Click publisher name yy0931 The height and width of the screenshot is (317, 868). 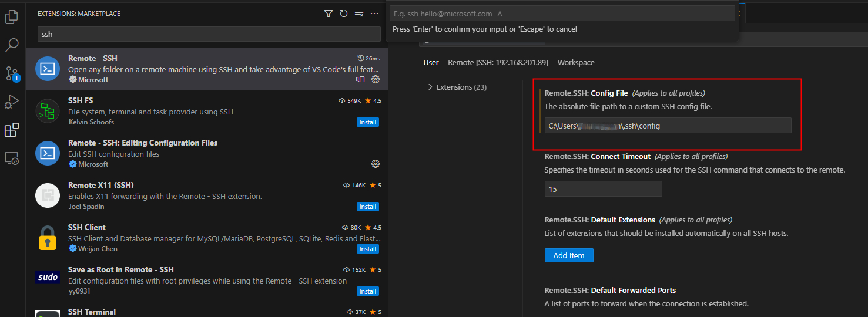click(x=79, y=291)
